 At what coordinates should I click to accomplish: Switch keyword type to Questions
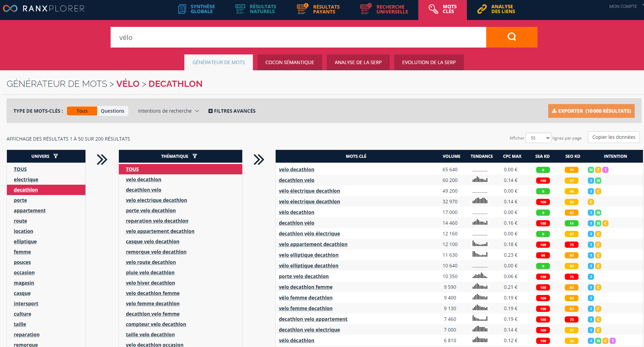[112, 111]
